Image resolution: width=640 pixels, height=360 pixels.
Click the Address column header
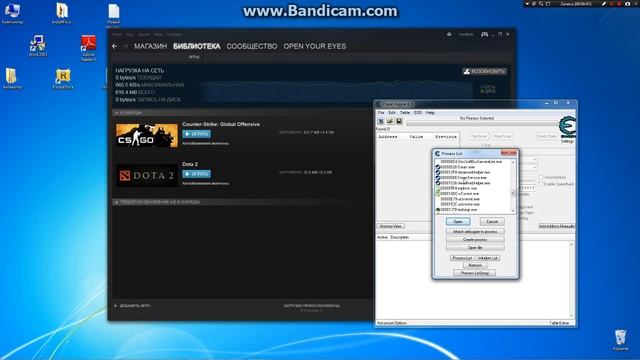388,137
